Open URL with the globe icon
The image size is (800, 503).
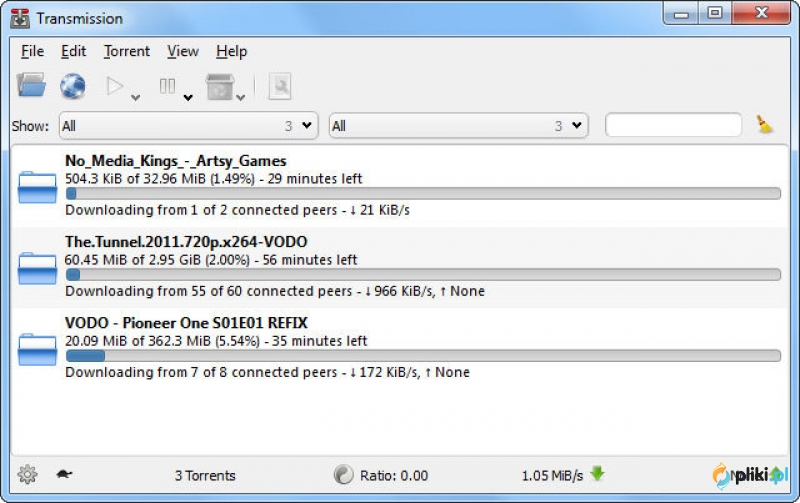[73, 86]
